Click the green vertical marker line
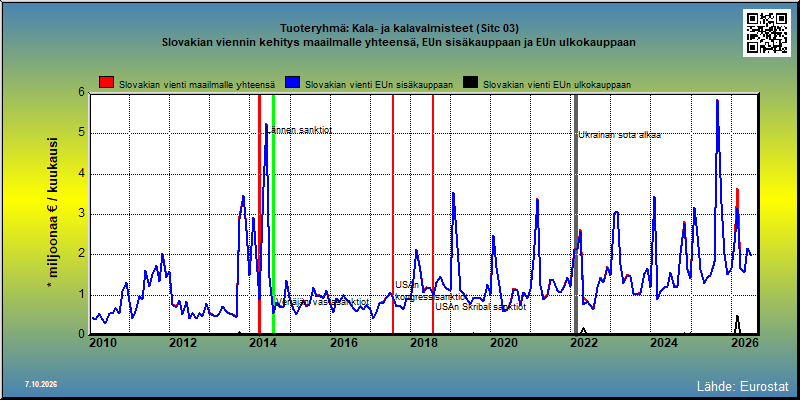 click(273, 214)
